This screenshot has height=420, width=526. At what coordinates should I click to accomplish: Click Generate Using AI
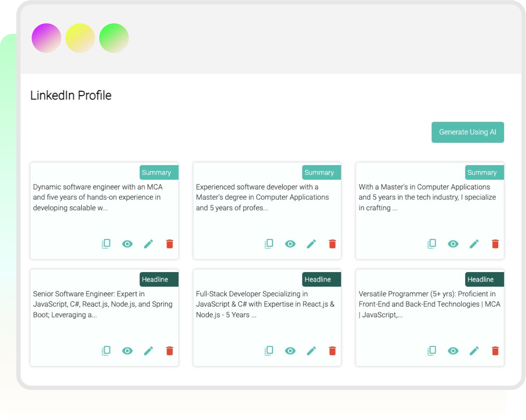coord(468,132)
